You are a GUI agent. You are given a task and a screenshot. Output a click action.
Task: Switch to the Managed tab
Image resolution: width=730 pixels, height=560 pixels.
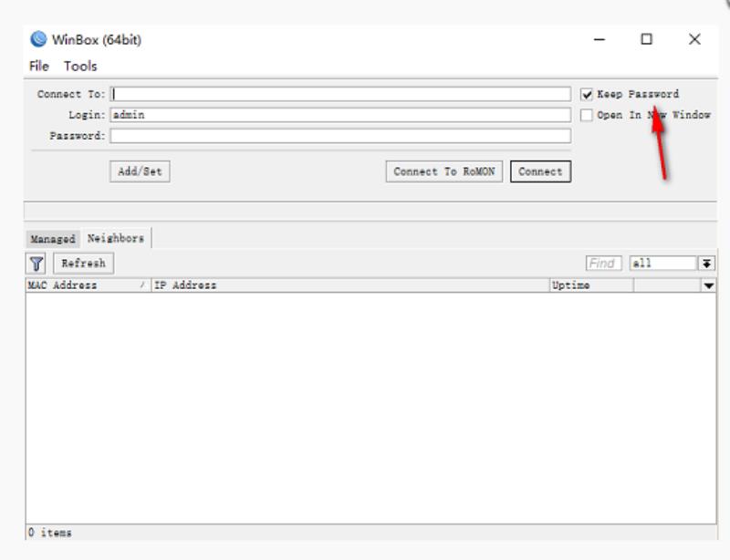(x=53, y=239)
